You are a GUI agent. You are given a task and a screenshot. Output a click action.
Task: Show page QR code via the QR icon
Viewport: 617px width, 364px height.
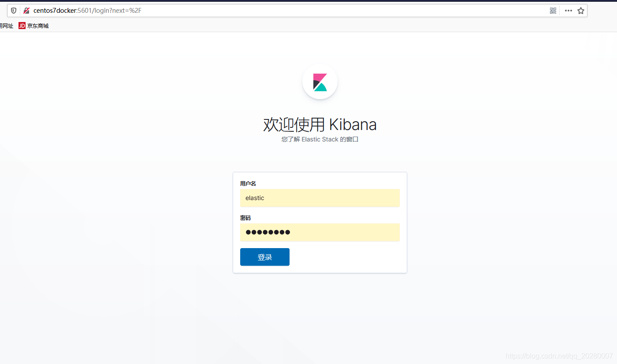click(x=553, y=10)
